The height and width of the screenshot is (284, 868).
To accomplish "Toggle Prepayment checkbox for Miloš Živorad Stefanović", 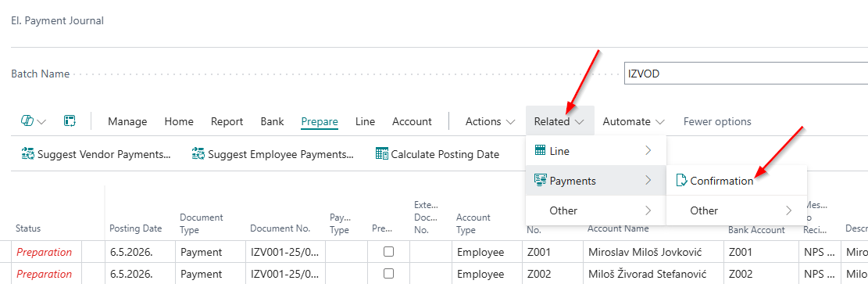I will click(388, 274).
